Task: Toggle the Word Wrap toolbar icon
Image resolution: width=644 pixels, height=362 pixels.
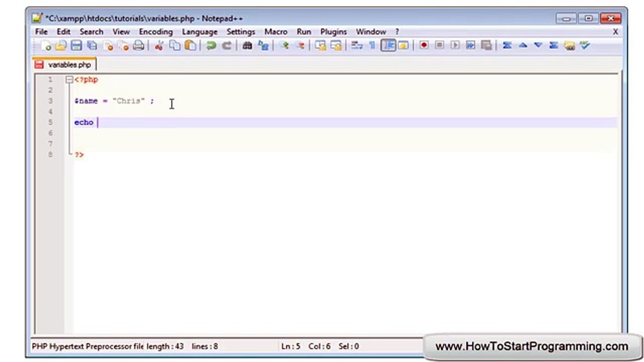Action: pyautogui.click(x=357, y=46)
